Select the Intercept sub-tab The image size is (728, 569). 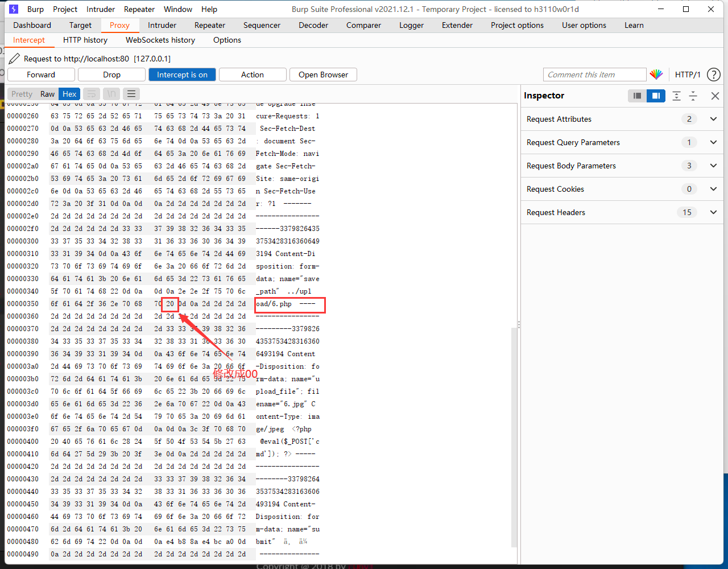pyautogui.click(x=29, y=40)
